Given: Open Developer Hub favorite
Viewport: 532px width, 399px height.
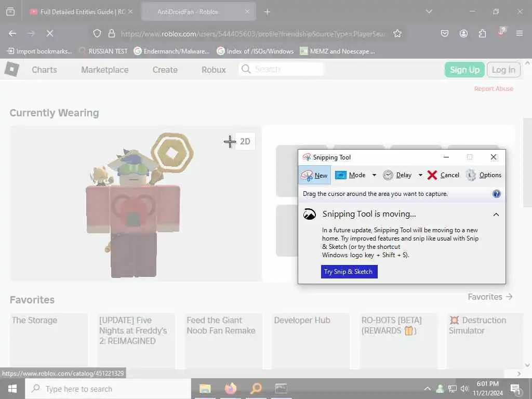Looking at the screenshot, I should [x=311, y=340].
